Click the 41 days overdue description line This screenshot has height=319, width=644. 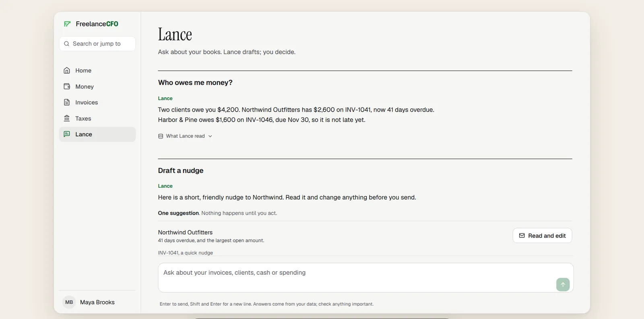click(211, 240)
